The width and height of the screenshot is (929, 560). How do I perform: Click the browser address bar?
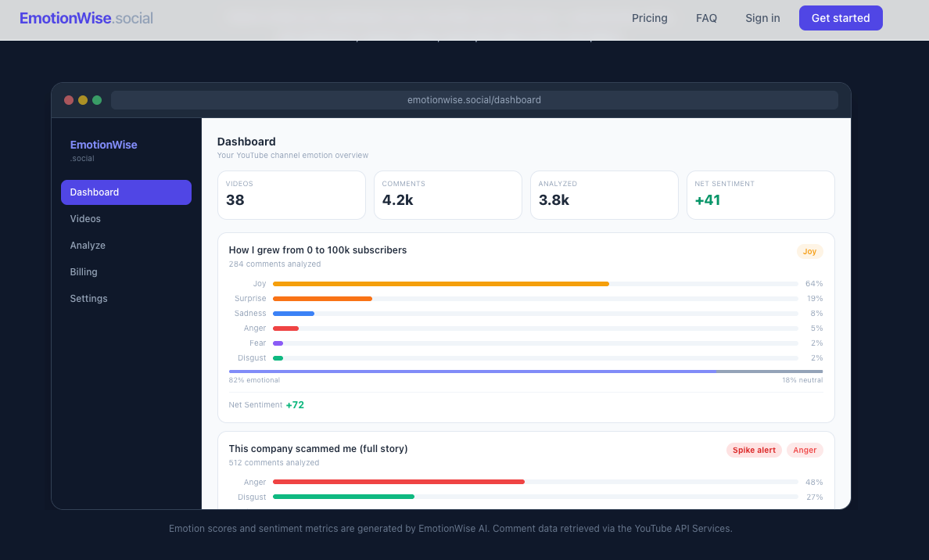474,99
